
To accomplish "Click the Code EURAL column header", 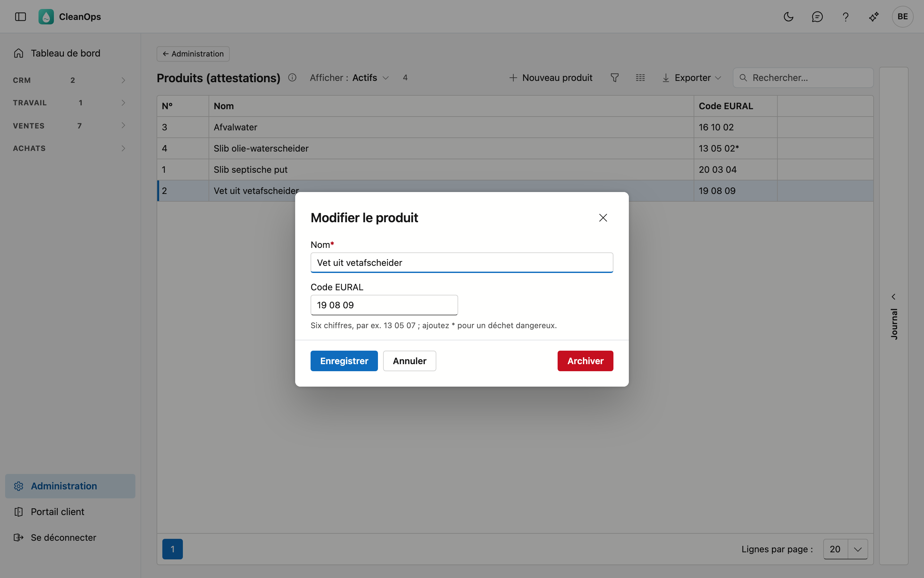I will coord(735,106).
